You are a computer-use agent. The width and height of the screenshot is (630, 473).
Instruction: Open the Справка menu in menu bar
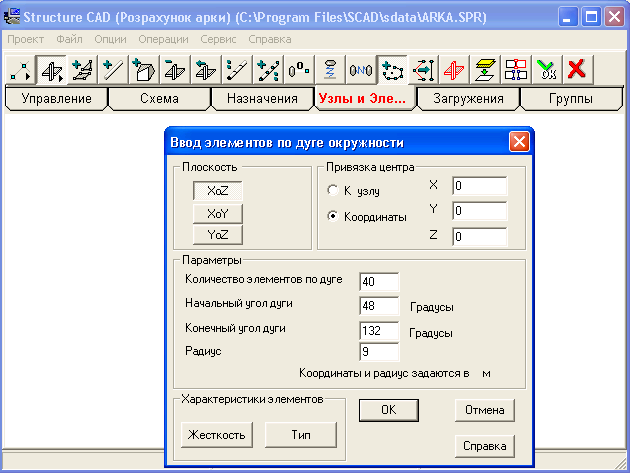pyautogui.click(x=270, y=39)
